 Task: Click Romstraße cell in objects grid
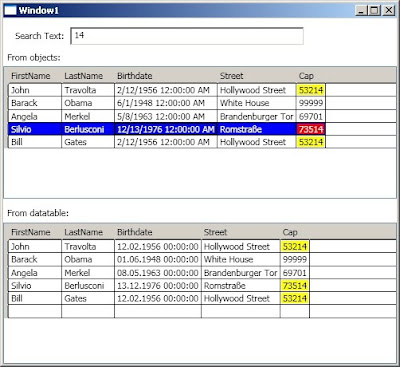pyautogui.click(x=257, y=129)
